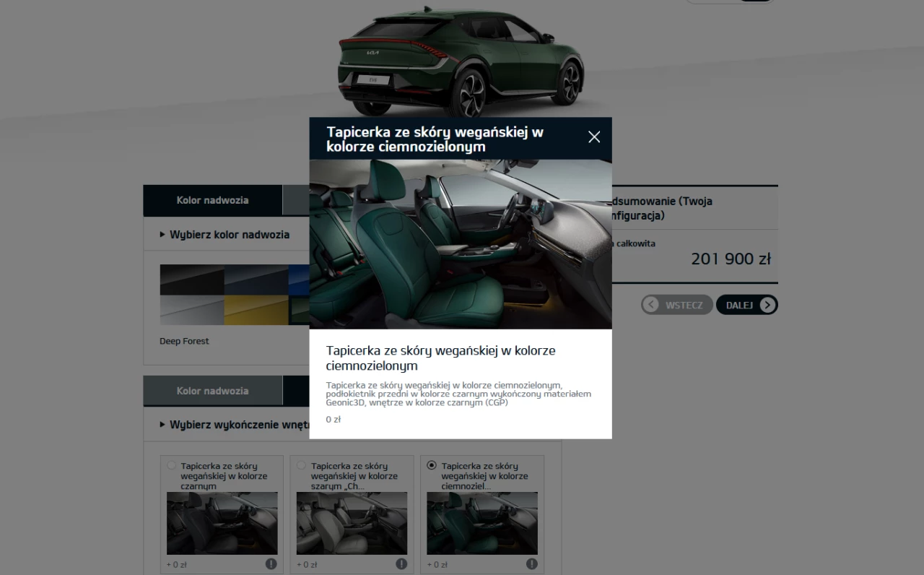Open 'Kolor nadwozia' tab above body color picker
The height and width of the screenshot is (575, 924).
coord(212,200)
